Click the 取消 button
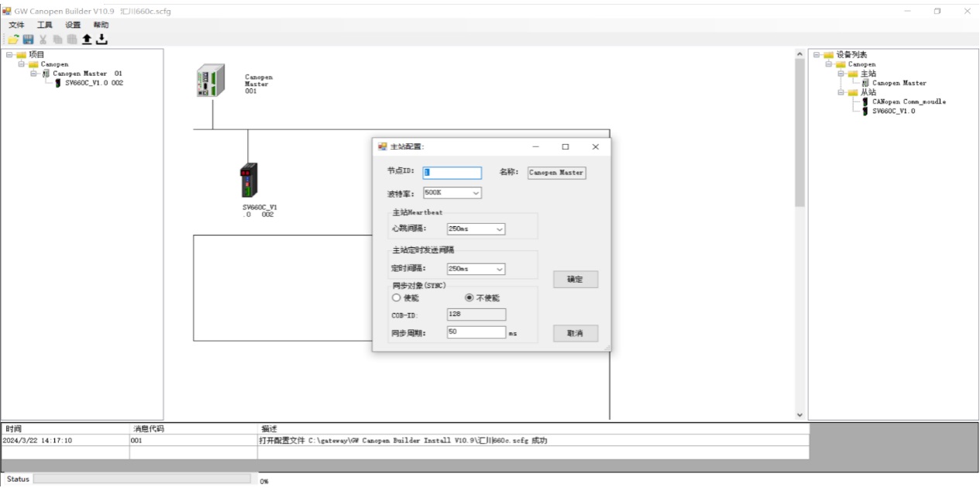Image resolution: width=980 pixels, height=488 pixels. pyautogui.click(x=575, y=333)
